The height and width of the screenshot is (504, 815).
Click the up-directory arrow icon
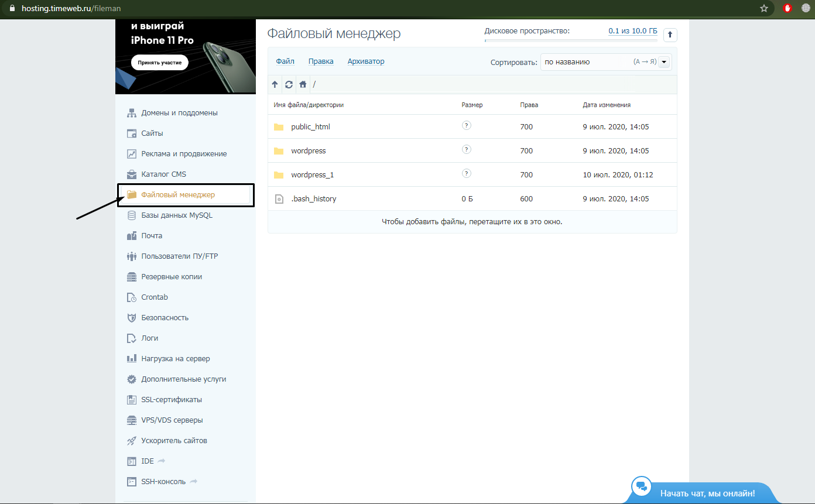pyautogui.click(x=275, y=84)
